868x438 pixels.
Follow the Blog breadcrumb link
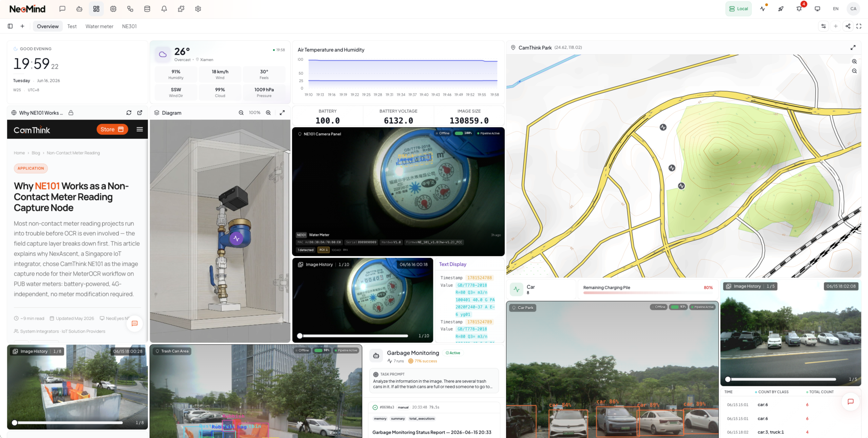(x=36, y=153)
